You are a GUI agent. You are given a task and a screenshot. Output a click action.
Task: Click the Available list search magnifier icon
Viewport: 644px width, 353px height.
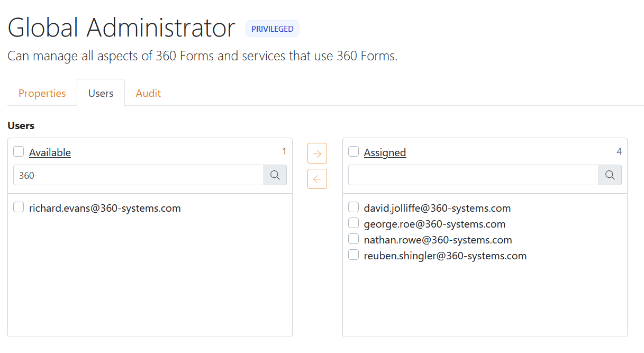275,175
